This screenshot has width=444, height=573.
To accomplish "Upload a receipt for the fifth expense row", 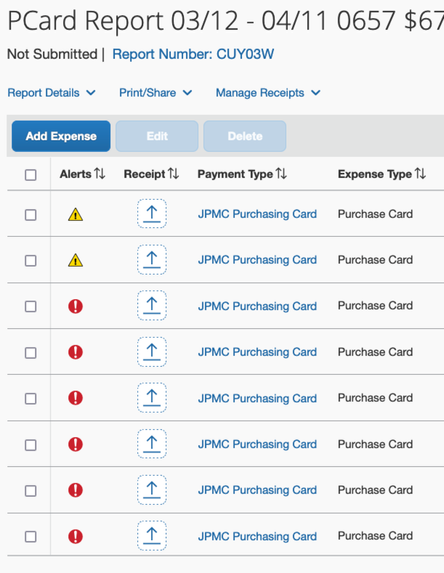I will click(152, 398).
